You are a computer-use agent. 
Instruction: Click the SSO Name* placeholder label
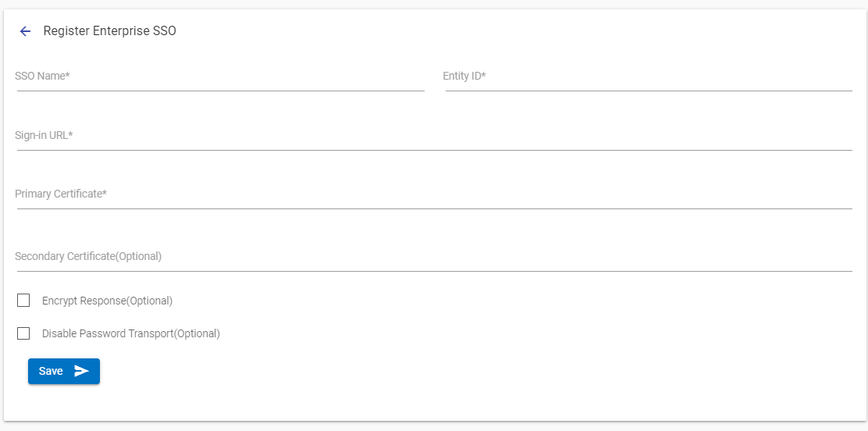(42, 76)
